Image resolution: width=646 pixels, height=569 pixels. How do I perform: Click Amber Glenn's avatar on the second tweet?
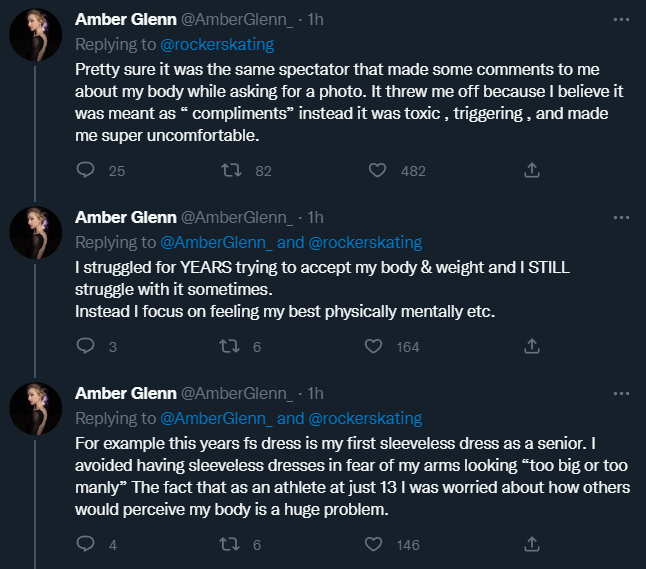tap(36, 238)
